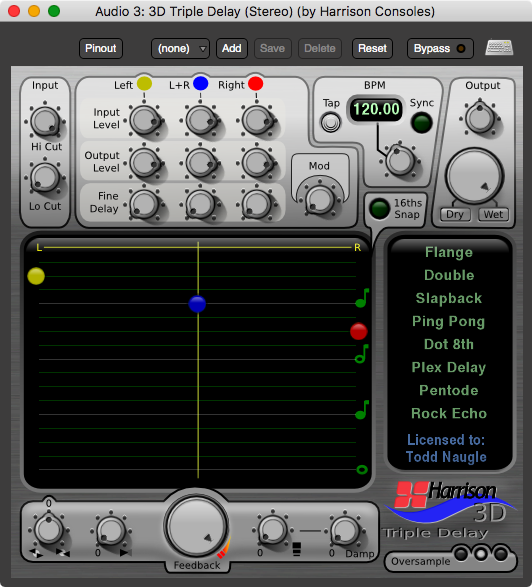Load the Flange preset
The image size is (532, 587).
click(449, 252)
